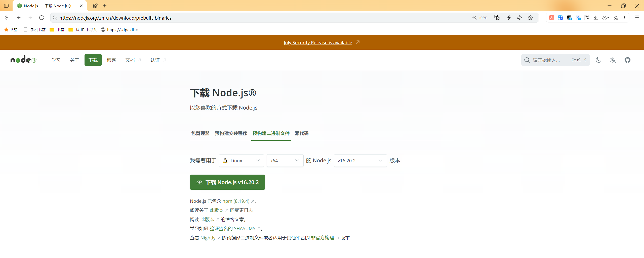This screenshot has width=644, height=258.
Task: Open the 关于 navigation item
Action: 74,60
